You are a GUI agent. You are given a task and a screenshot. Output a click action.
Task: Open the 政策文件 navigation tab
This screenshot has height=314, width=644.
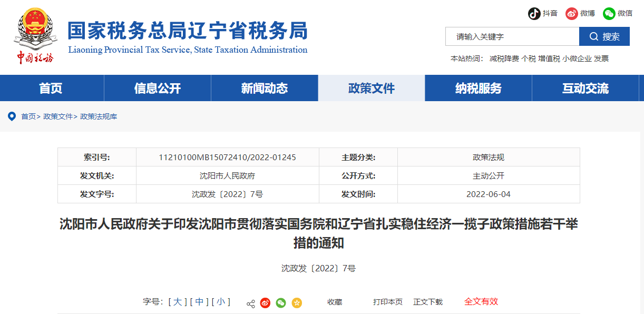click(372, 88)
